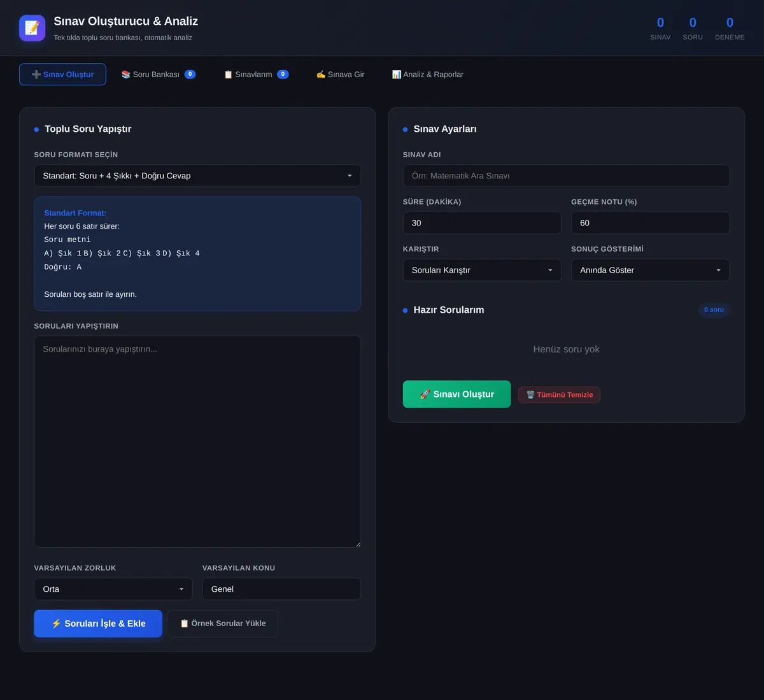Click the "Henüz soru yok" placeholder text
764x700 pixels.
[566, 349]
